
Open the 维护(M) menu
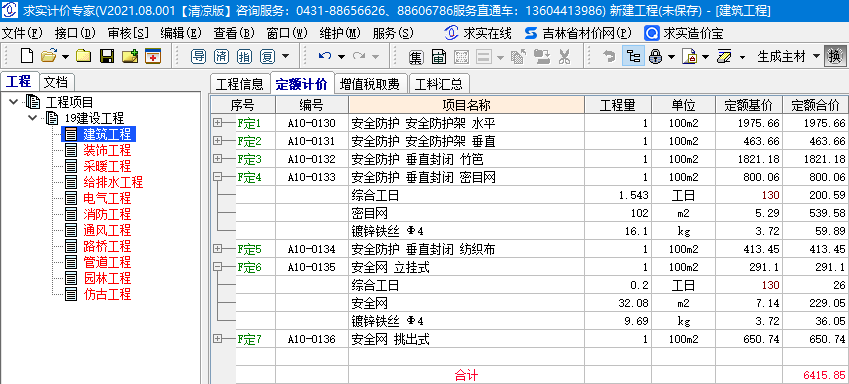point(340,33)
